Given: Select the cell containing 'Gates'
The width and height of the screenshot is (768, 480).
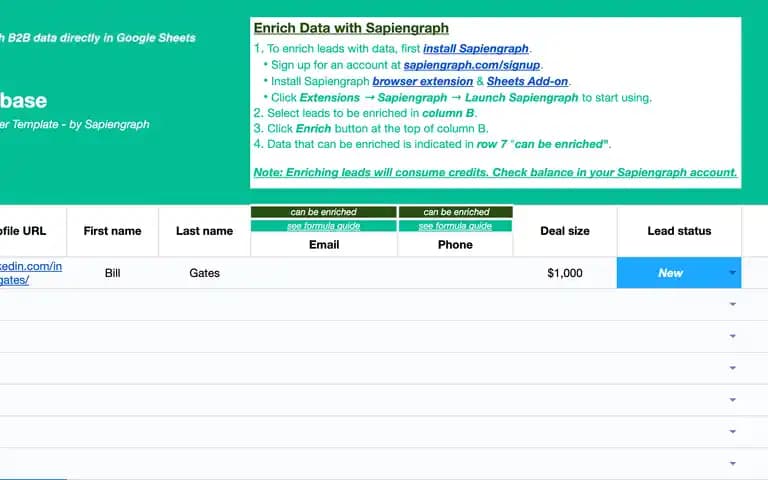Looking at the screenshot, I should [204, 273].
